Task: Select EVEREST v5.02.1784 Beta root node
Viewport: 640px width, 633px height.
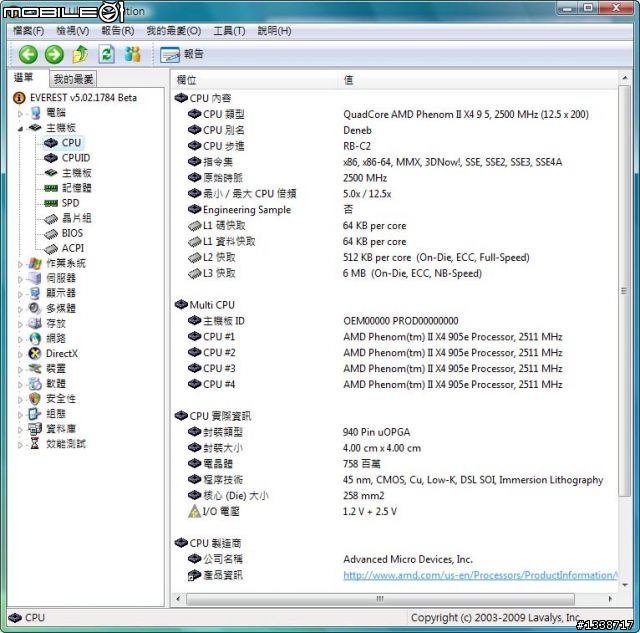Action: [x=83, y=98]
